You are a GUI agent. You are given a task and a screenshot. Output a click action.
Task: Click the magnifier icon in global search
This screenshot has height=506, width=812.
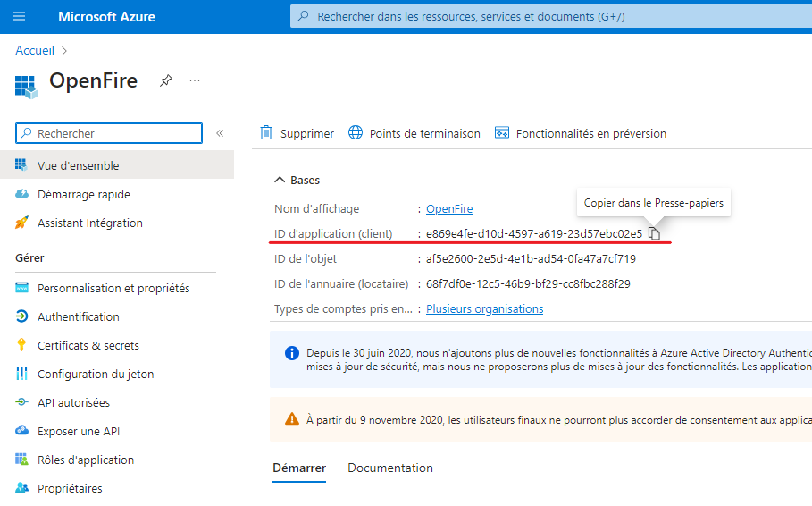[x=304, y=16]
